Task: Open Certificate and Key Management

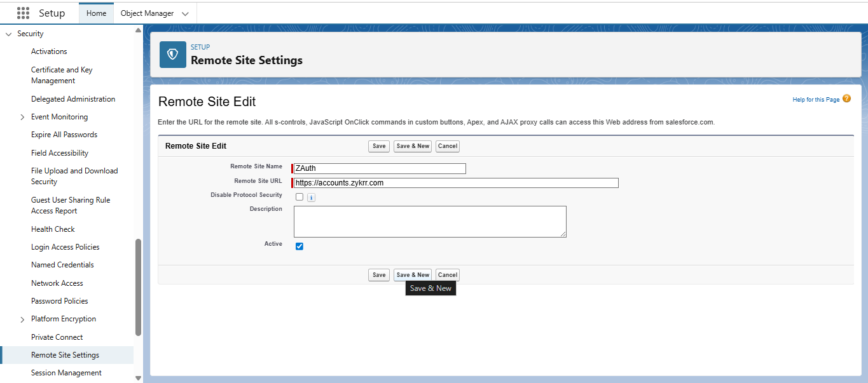Action: click(62, 75)
